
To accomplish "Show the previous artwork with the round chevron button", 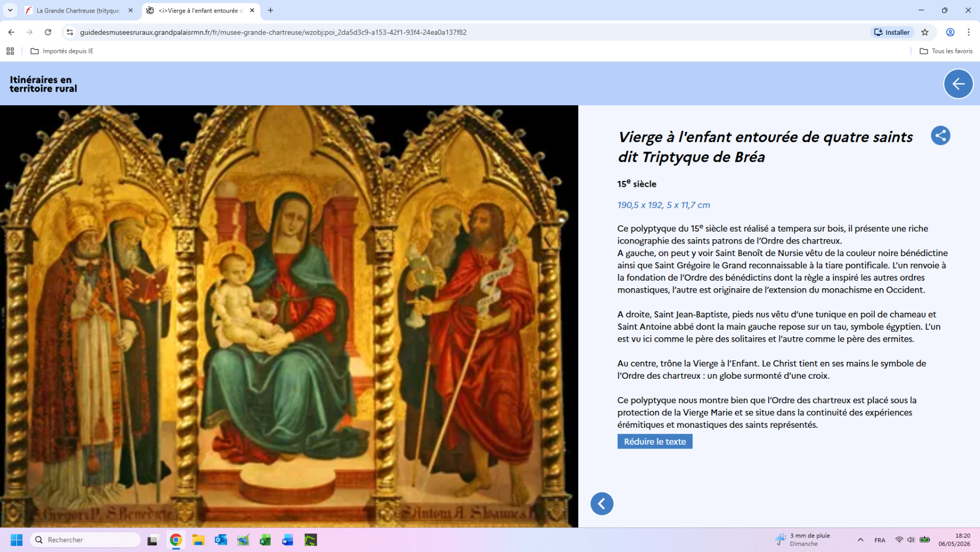I will (x=602, y=504).
